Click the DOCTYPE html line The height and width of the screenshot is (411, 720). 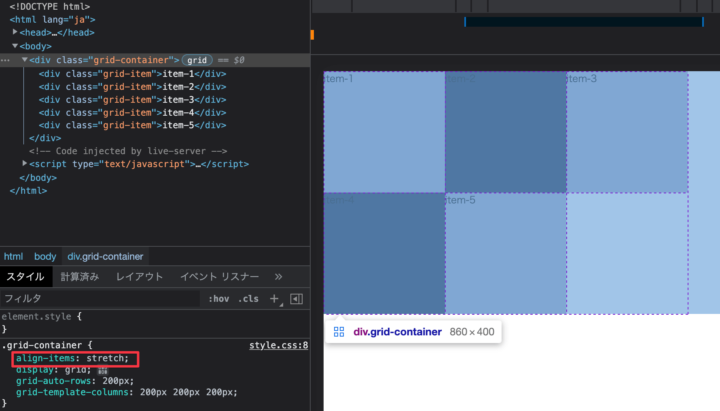pos(50,6)
